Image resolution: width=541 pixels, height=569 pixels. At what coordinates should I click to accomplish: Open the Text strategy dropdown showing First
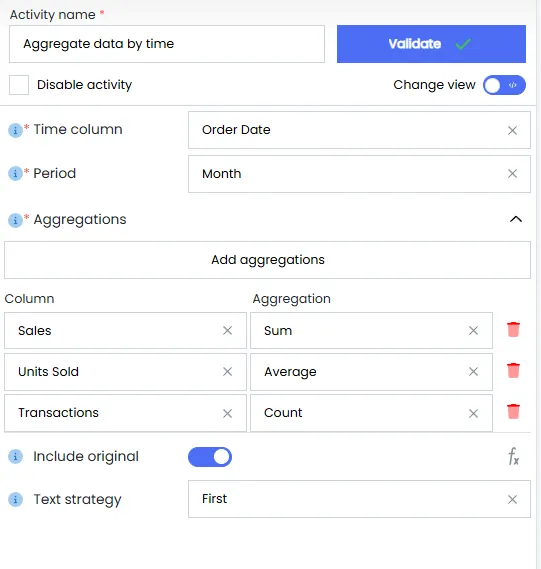tap(359, 499)
